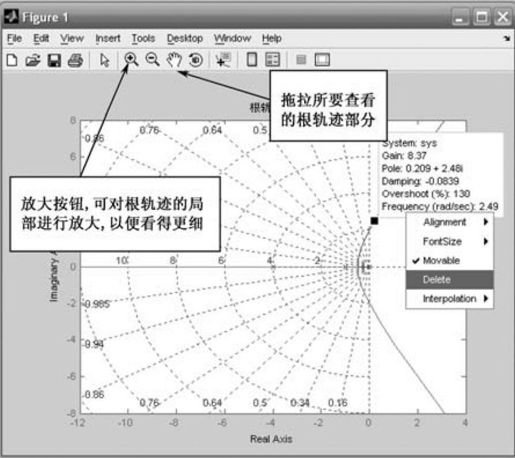Hide plot tools using toolbar icon

(301, 60)
